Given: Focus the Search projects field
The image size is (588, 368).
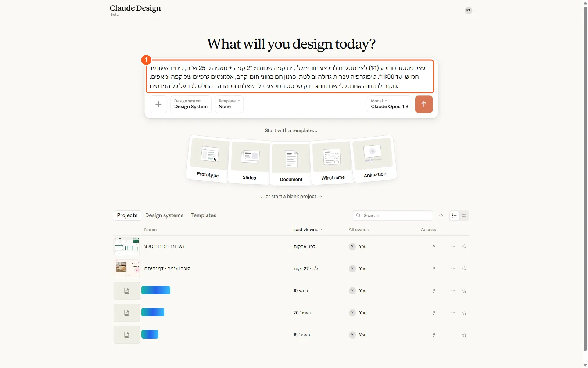Looking at the screenshot, I should (x=392, y=216).
